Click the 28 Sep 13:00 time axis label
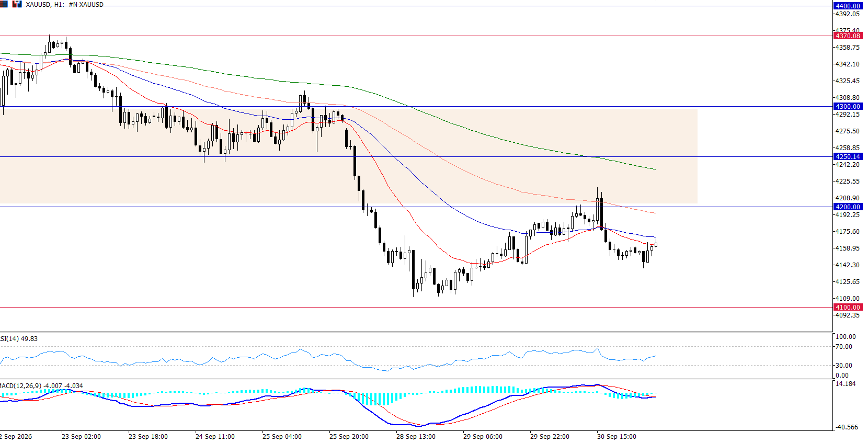868x443 pixels. pyautogui.click(x=416, y=437)
